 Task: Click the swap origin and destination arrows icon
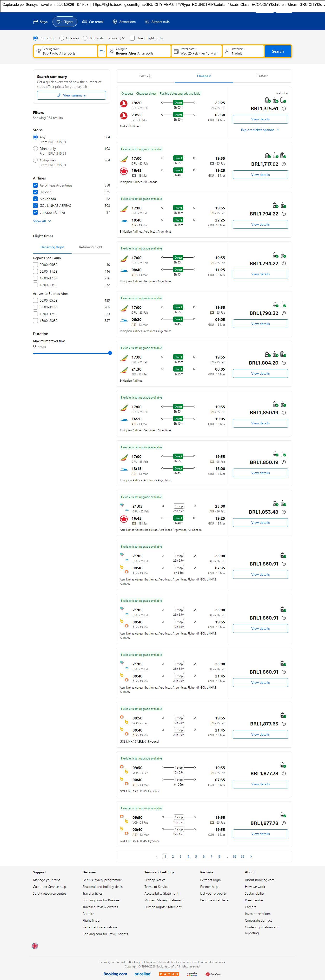pyautogui.click(x=102, y=51)
